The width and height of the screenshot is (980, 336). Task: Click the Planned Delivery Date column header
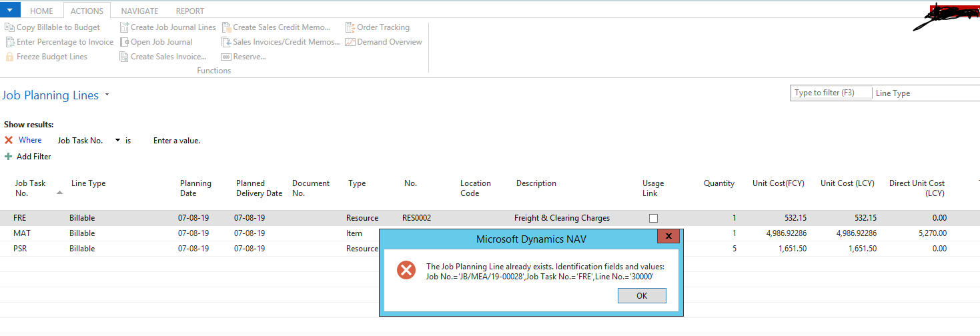(259, 188)
